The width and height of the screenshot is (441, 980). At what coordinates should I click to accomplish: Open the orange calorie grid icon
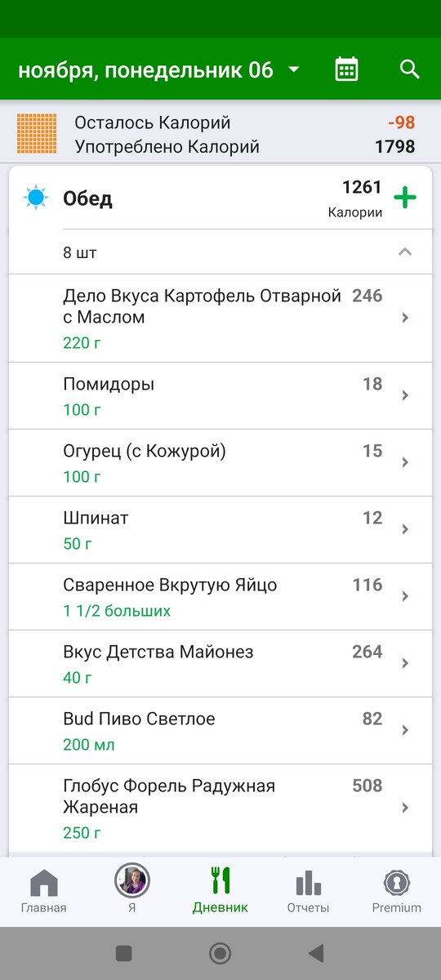(37, 134)
